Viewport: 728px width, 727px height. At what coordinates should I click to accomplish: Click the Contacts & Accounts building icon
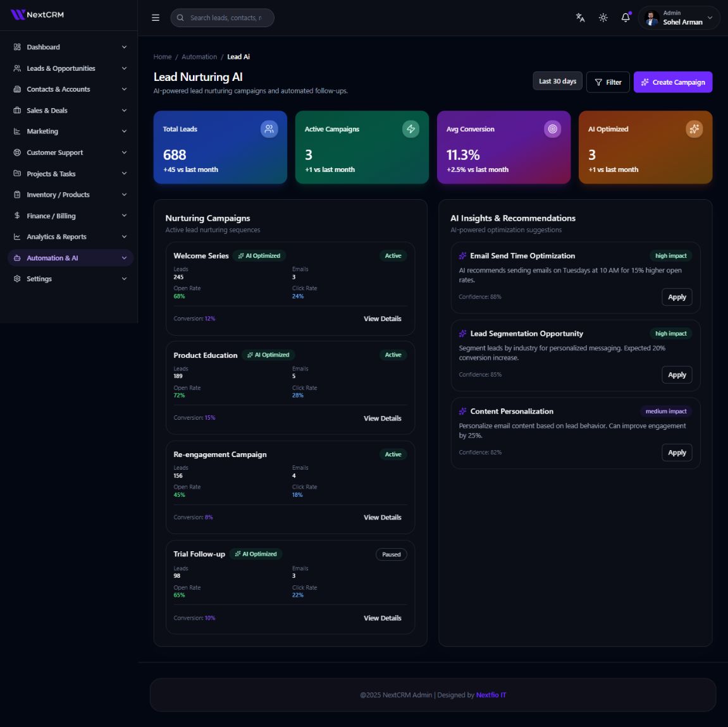tap(17, 89)
